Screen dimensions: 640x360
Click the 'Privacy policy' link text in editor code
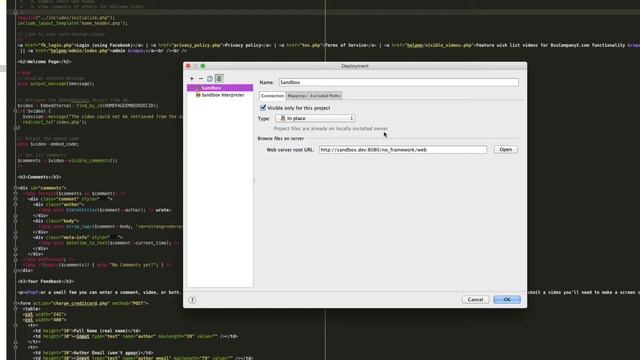coord(244,45)
